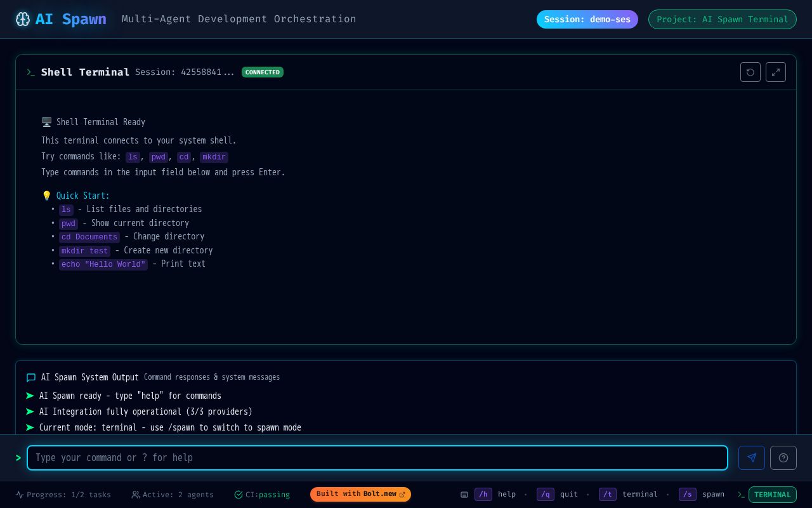
Task: Click the chat bubble icon beside AI Spawn System Output
Action: coord(31,378)
